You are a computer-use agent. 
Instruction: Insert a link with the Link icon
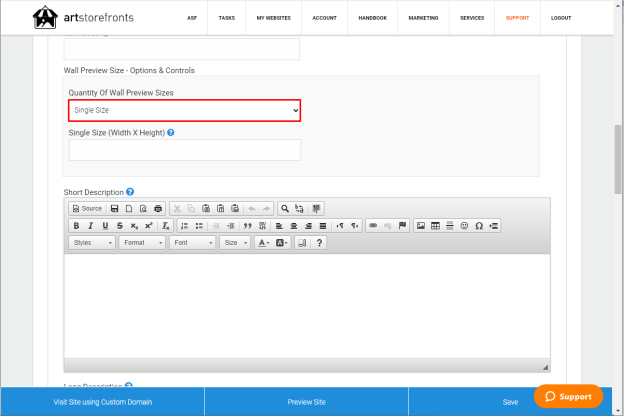tap(373, 226)
